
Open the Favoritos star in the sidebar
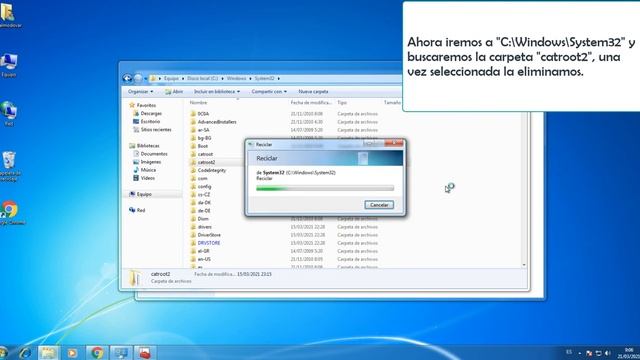point(142,105)
